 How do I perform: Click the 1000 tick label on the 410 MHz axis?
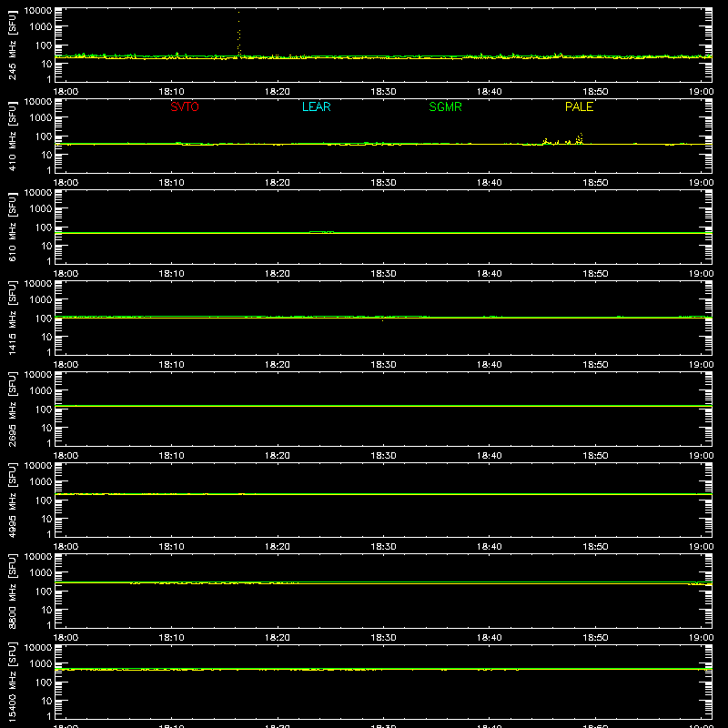[x=41, y=118]
